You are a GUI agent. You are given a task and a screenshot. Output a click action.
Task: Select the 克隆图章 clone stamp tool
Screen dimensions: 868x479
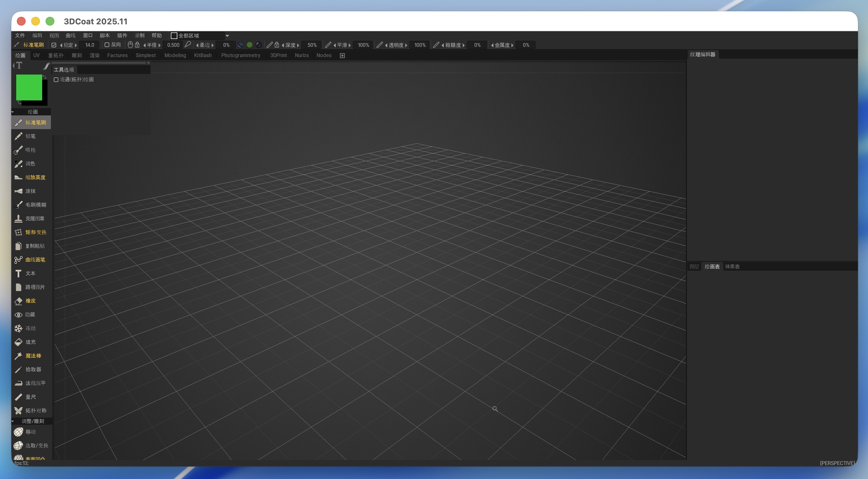click(x=34, y=219)
